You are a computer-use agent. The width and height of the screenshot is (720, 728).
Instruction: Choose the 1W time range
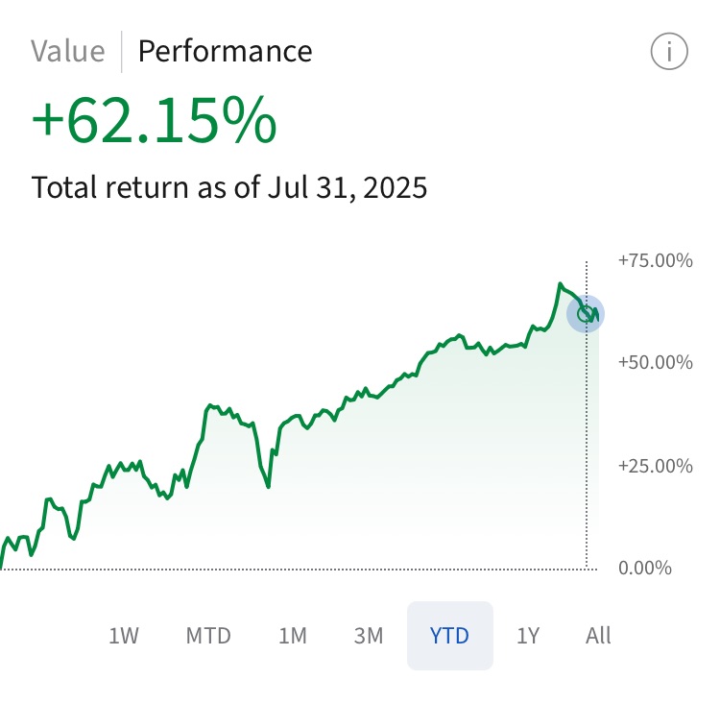124,636
